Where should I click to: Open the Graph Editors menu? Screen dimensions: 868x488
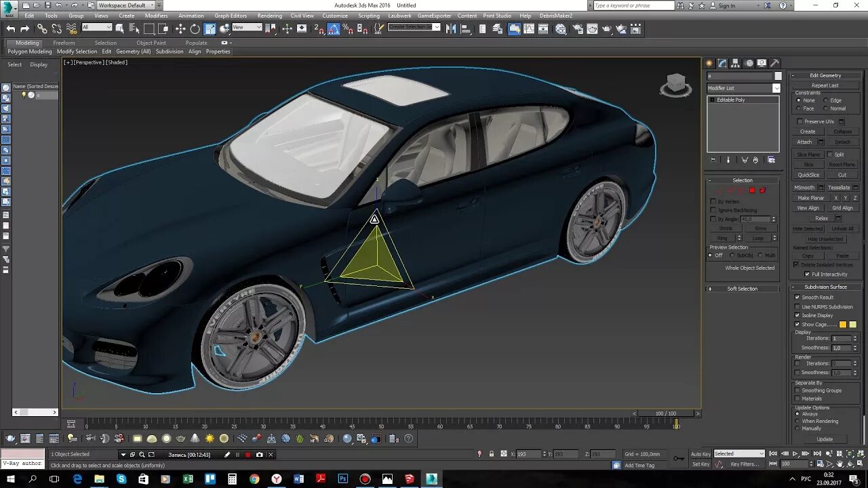[x=231, y=16]
